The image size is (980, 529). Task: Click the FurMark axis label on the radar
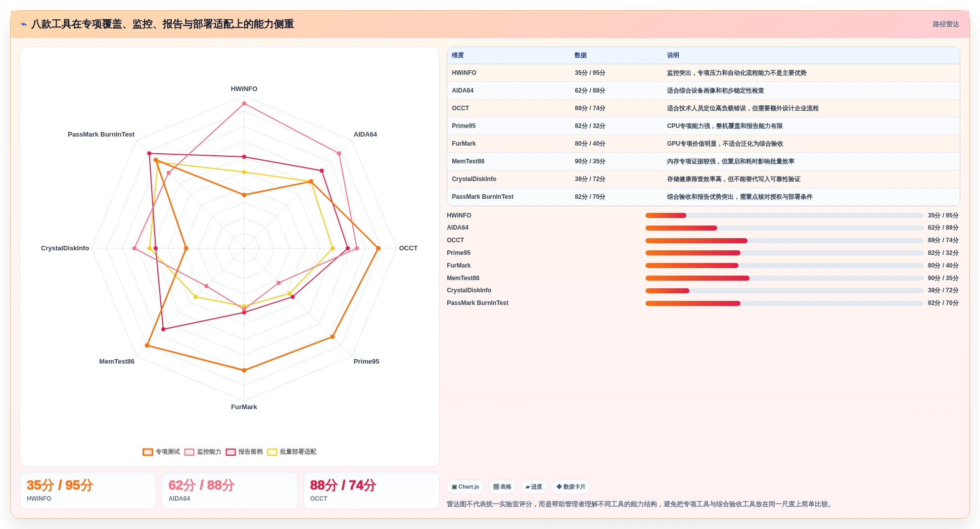[x=244, y=407]
